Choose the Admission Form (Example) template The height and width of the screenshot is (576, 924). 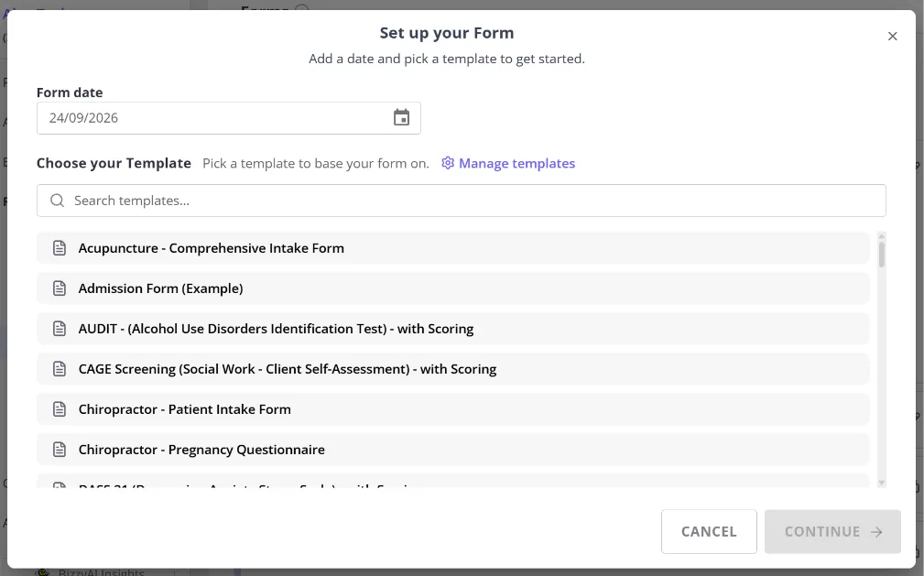pos(453,288)
